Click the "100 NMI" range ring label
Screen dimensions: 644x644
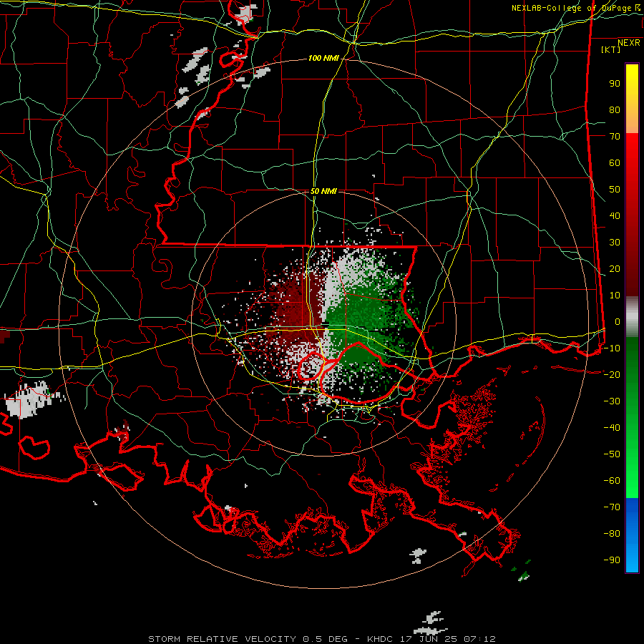323,59
